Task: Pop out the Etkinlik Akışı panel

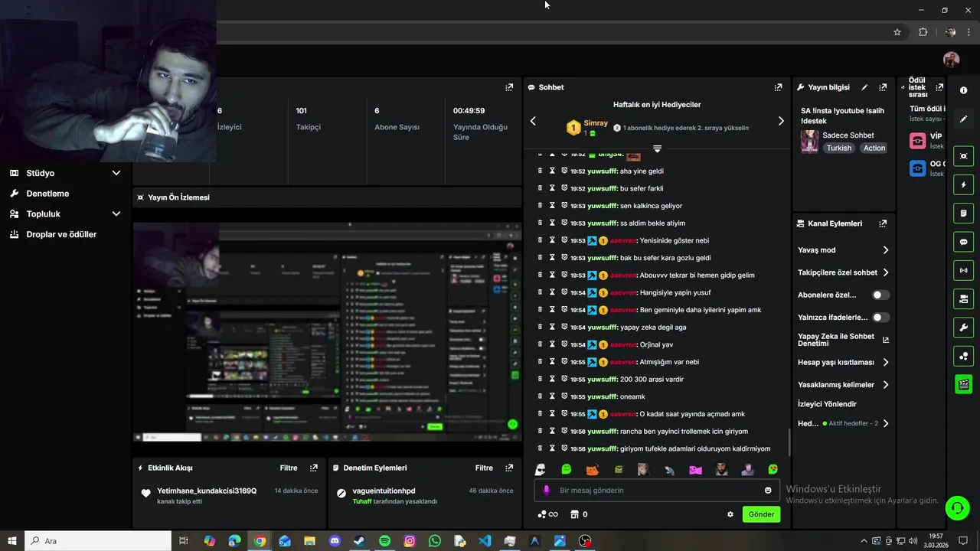Action: coord(314,468)
